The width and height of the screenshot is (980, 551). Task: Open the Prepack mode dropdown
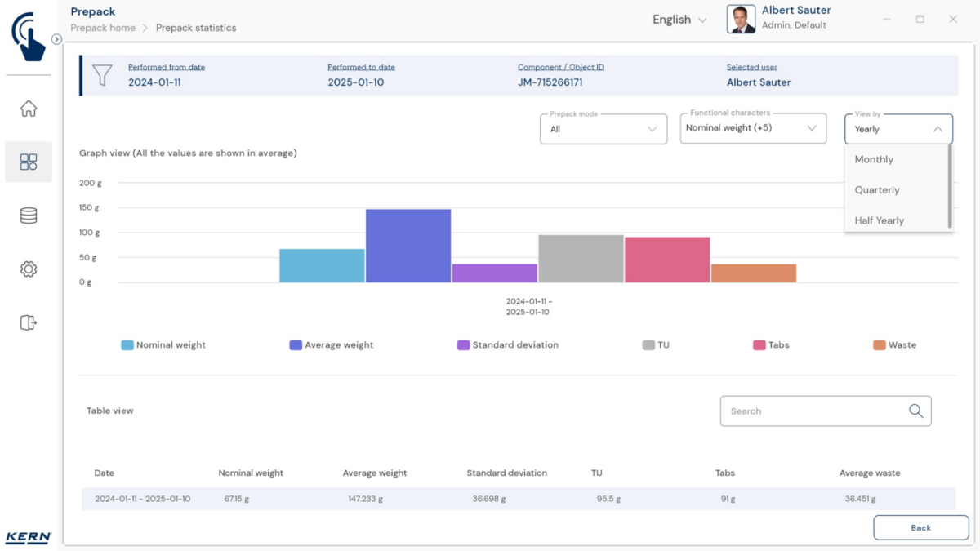pos(604,129)
